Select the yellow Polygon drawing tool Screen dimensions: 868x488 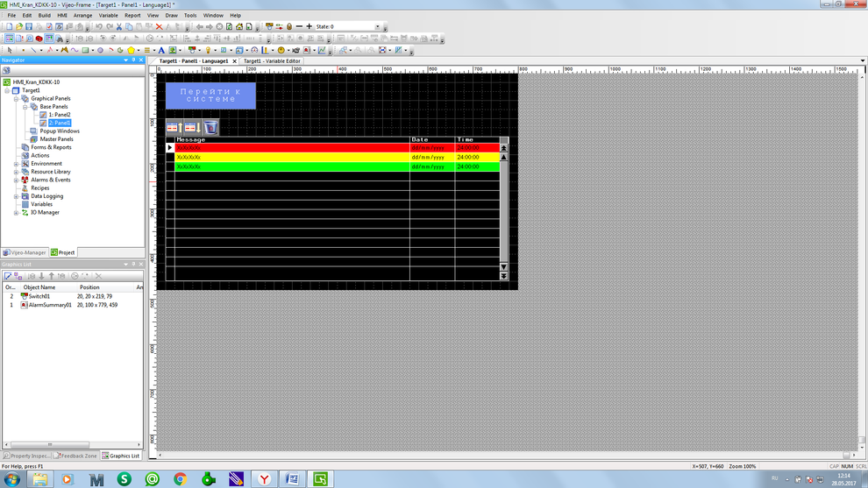[x=131, y=51]
